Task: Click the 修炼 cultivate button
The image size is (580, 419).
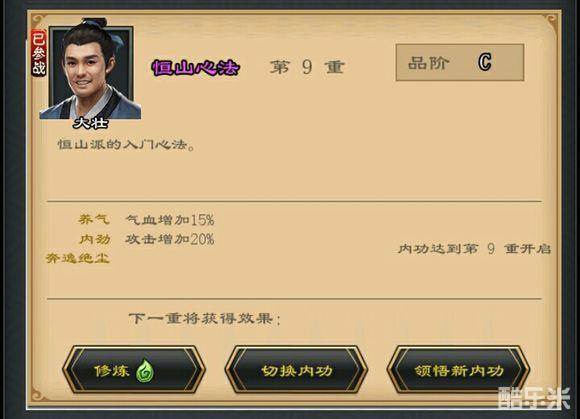Action: (x=134, y=369)
